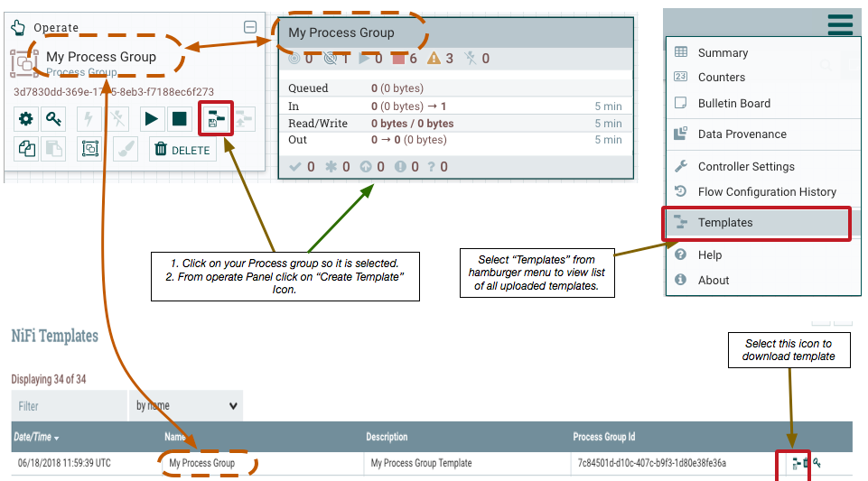Start the process group with play icon
868x481 pixels.
tap(151, 118)
